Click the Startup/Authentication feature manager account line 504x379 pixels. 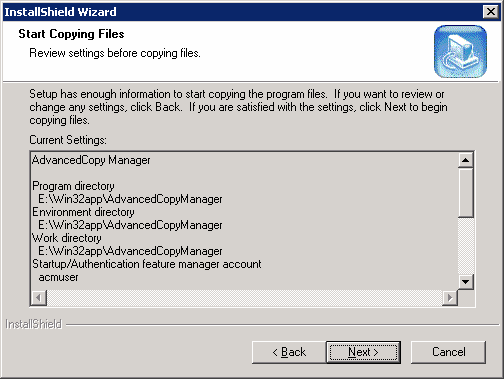[x=147, y=264]
